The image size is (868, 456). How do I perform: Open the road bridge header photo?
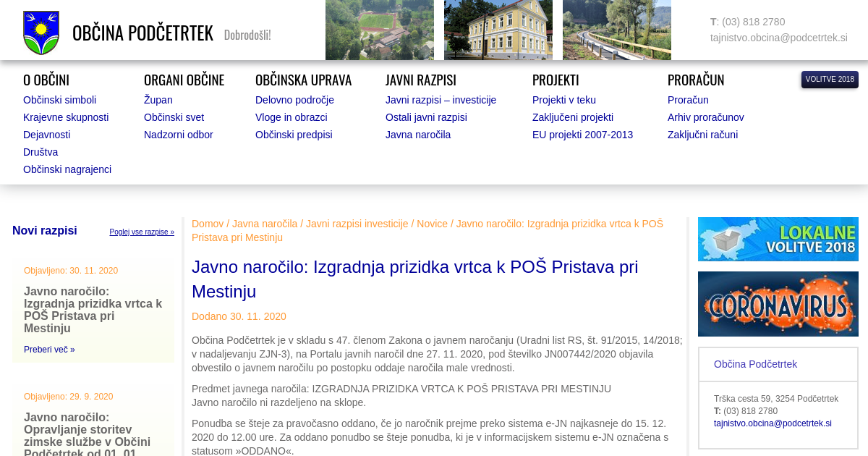(x=616, y=30)
